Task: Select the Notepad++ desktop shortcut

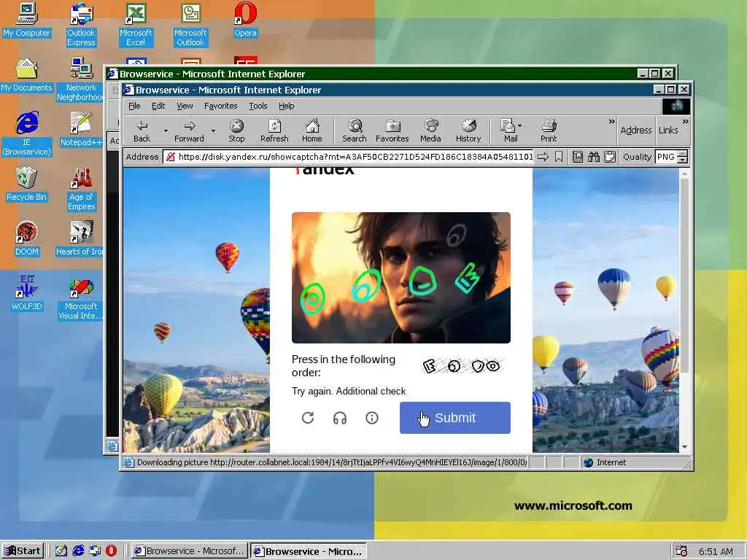Action: 81,130
